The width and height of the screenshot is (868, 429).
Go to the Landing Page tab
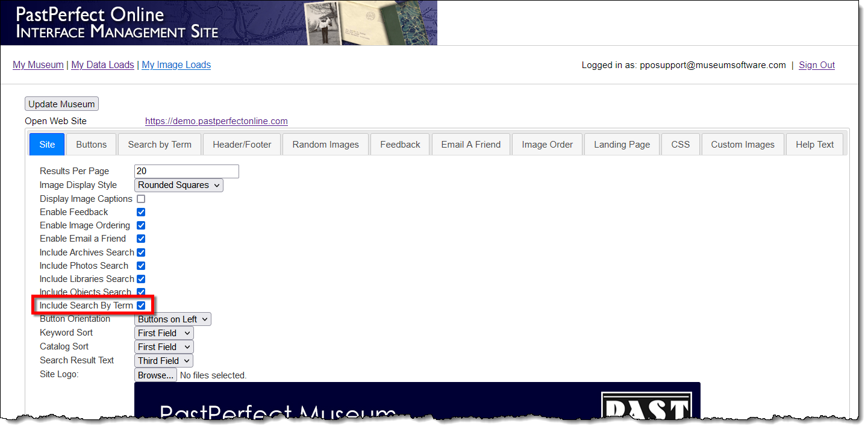click(x=622, y=145)
